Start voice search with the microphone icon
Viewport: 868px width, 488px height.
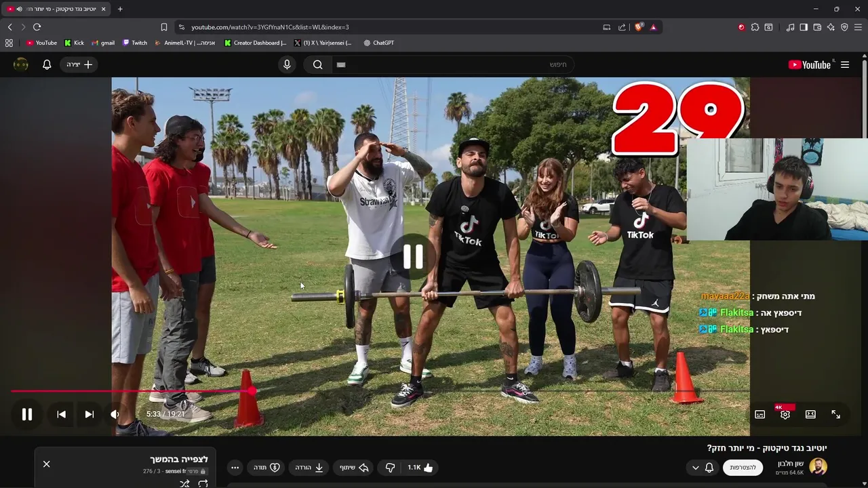287,64
